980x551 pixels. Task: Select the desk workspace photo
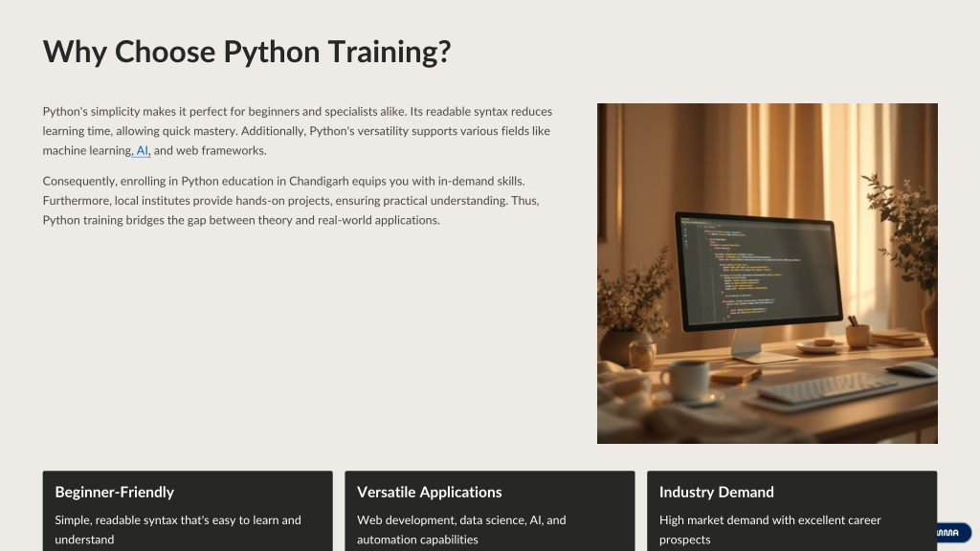(x=767, y=273)
